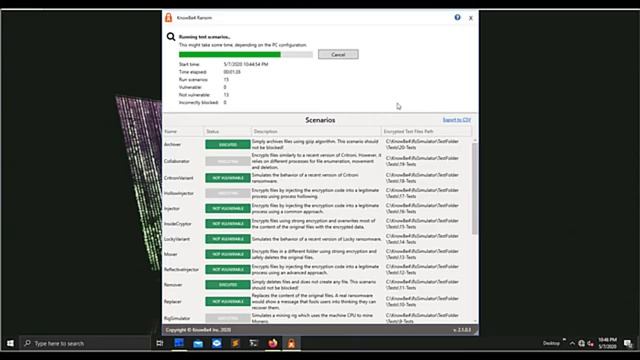Select the Mover scenario name
Viewport: 640px width, 360px height.
(x=171, y=254)
